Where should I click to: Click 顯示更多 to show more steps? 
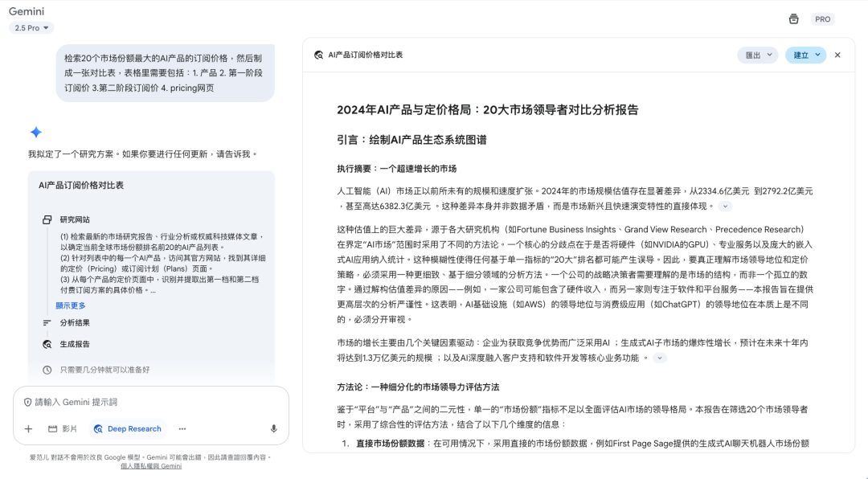[x=70, y=305]
